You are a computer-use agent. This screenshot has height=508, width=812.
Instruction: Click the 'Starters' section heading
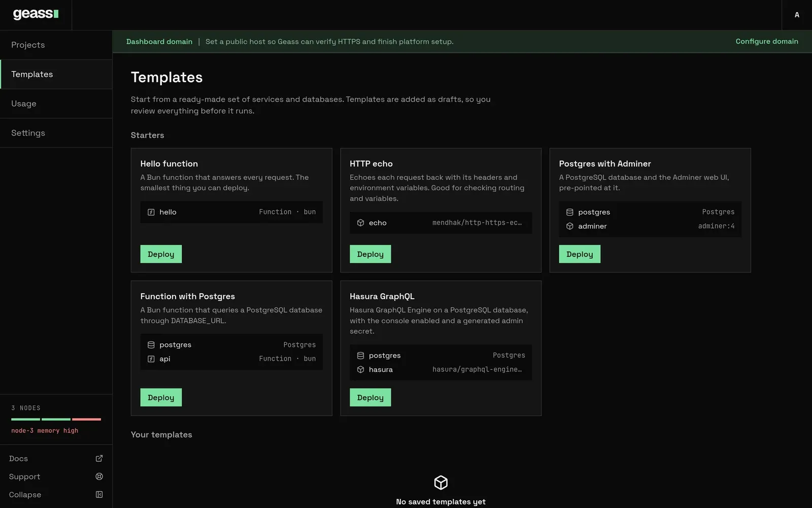[x=147, y=135]
